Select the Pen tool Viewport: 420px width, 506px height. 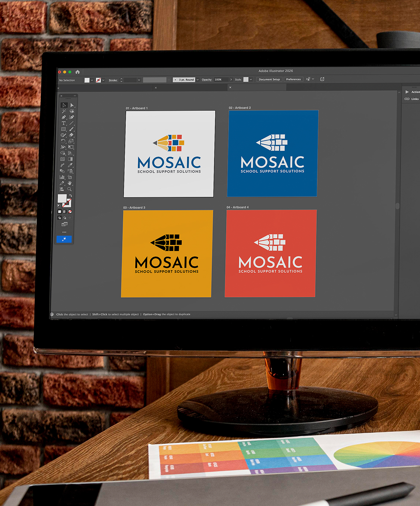tap(63, 117)
